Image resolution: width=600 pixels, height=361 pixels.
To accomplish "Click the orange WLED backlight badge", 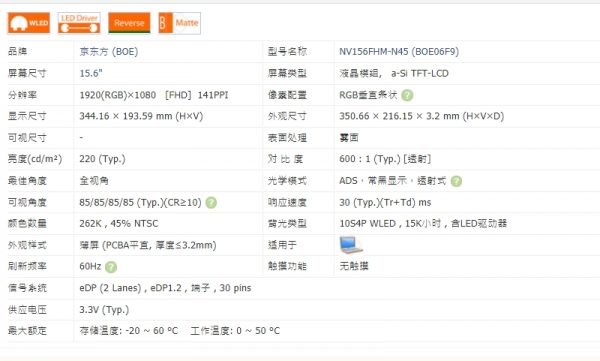I will (29, 23).
